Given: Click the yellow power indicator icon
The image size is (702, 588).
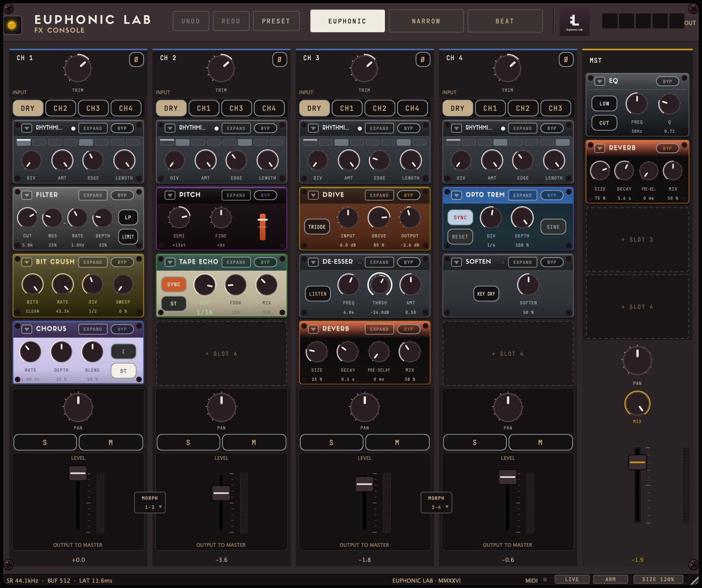Looking at the screenshot, I should tap(12, 25).
